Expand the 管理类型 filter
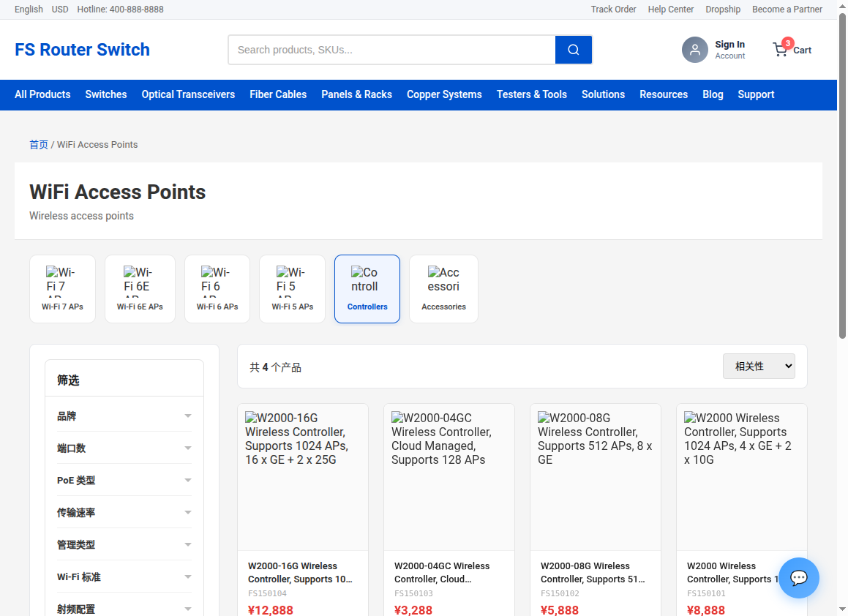 (x=124, y=544)
